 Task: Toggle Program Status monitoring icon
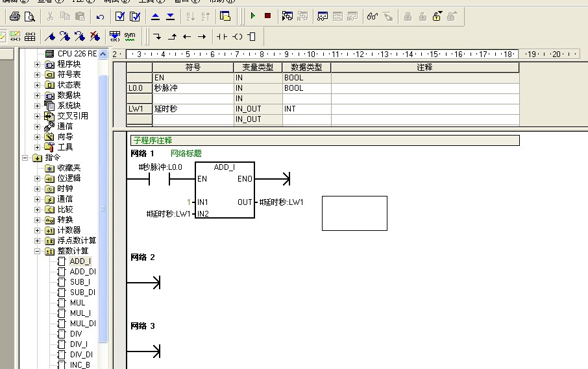[x=288, y=16]
